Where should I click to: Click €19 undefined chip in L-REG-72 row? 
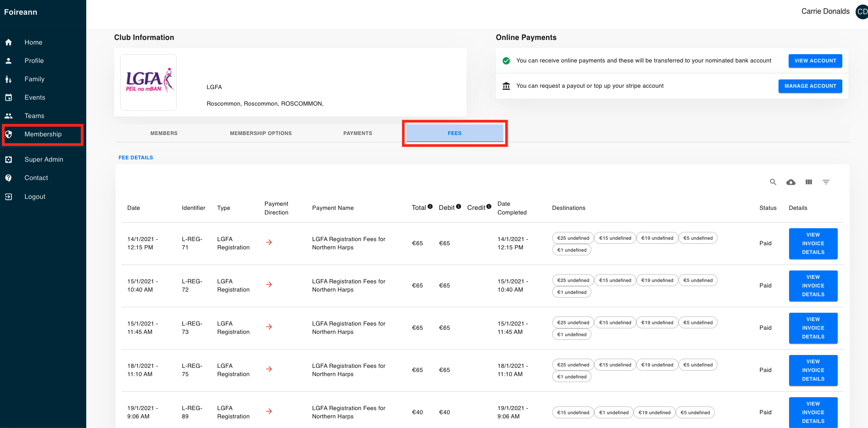657,280
